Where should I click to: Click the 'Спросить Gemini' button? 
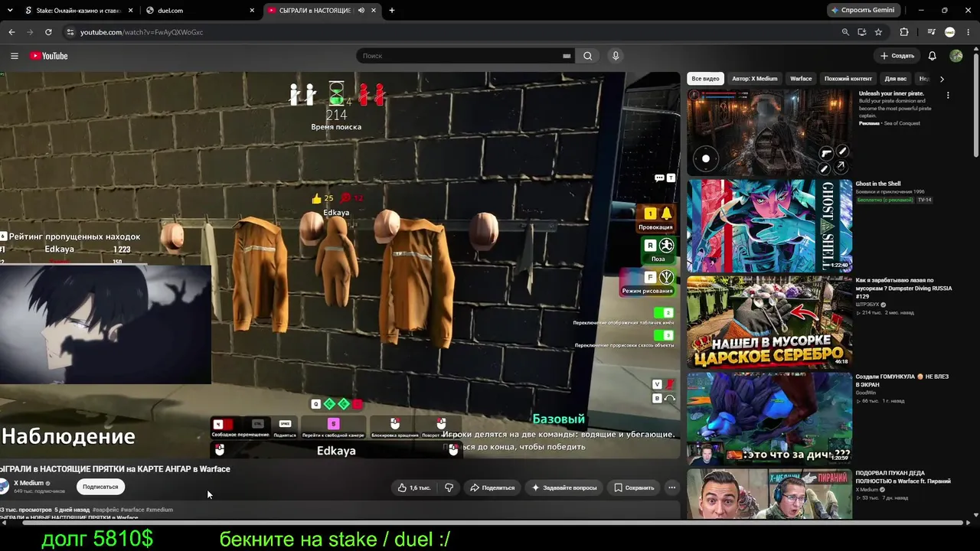(x=862, y=11)
